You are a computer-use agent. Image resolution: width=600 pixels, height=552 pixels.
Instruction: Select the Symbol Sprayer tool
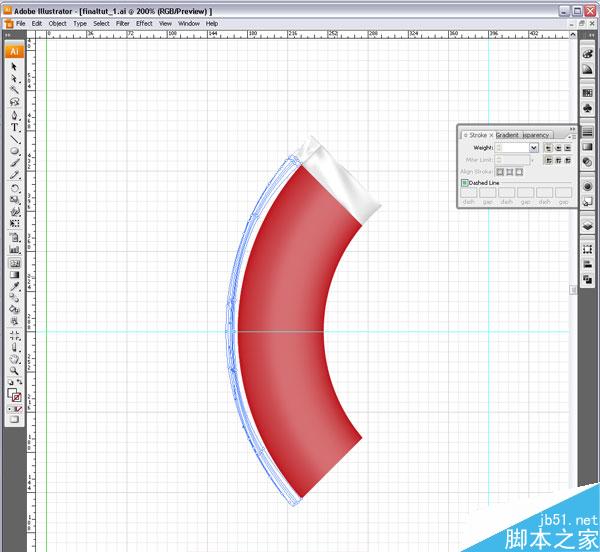(14, 238)
